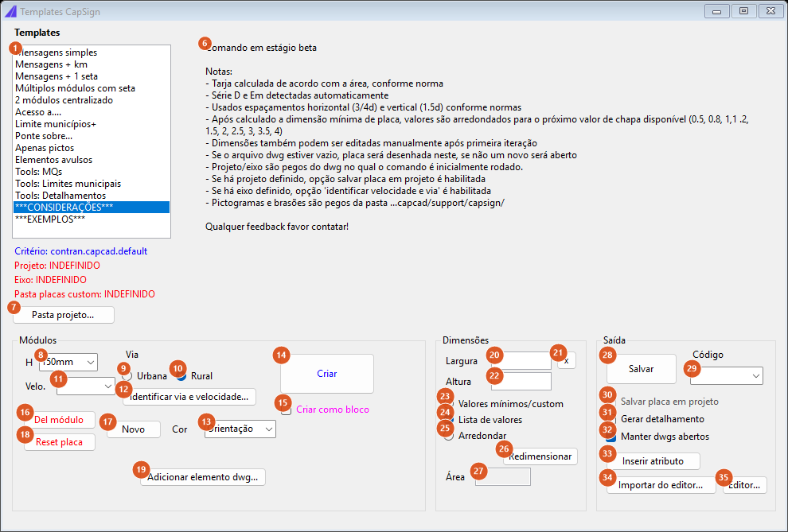Select 'Elementos avulsos' list item
Image resolution: width=788 pixels, height=532 pixels.
coord(92,160)
